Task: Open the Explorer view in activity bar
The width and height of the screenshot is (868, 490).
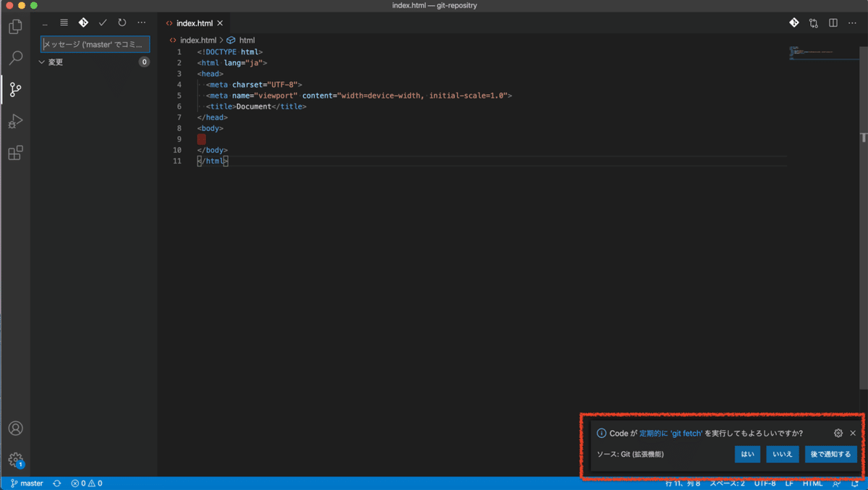Action: point(15,28)
